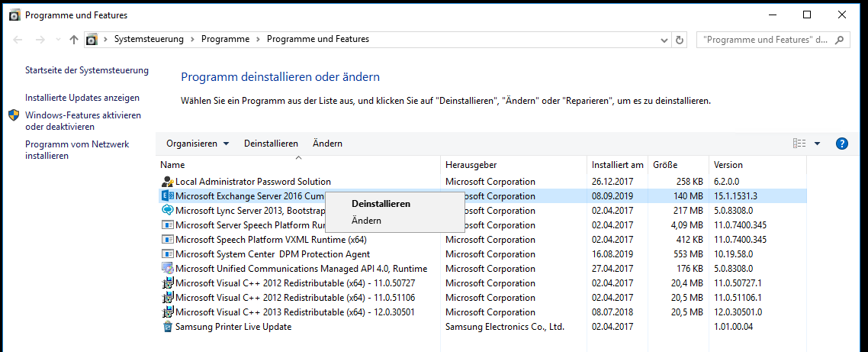This screenshot has width=868, height=352.
Task: Click the Unified Communications Managed API icon
Action: pos(168,268)
